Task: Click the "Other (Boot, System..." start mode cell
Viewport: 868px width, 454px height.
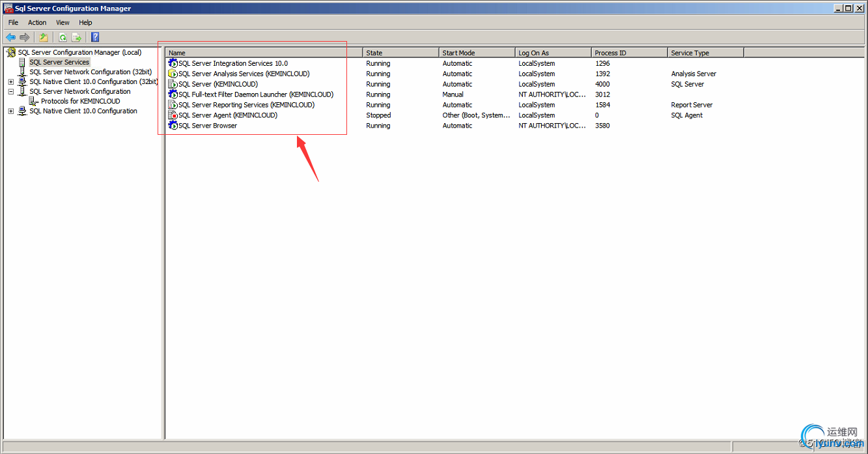Action: pyautogui.click(x=477, y=115)
